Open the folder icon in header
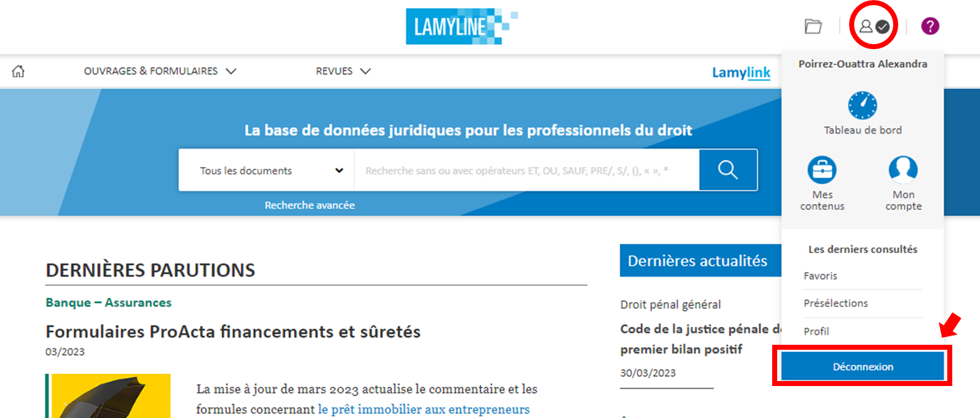 [813, 26]
